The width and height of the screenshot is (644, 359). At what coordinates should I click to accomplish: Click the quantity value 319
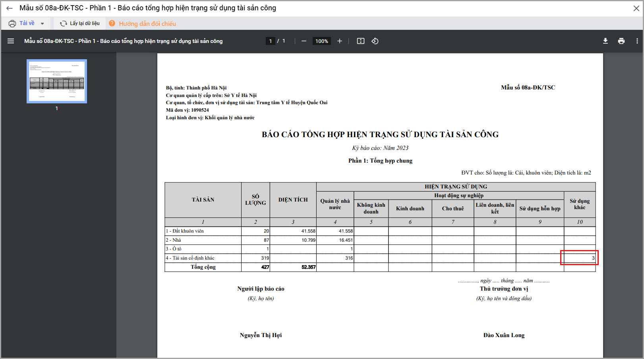point(265,258)
